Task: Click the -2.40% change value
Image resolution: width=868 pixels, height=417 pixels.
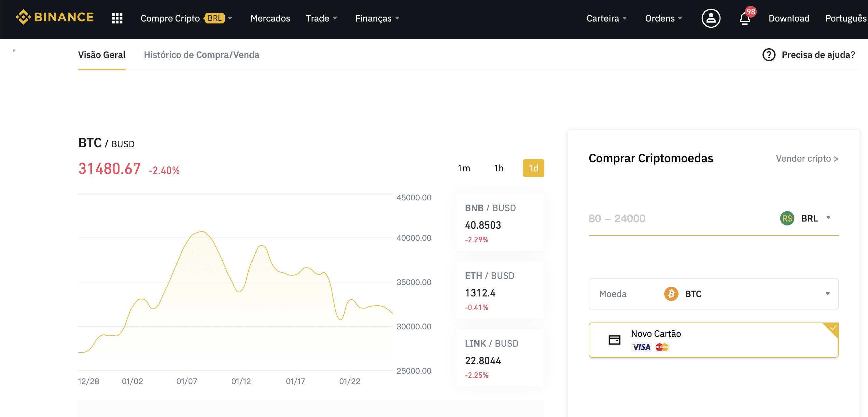Action: coord(164,170)
